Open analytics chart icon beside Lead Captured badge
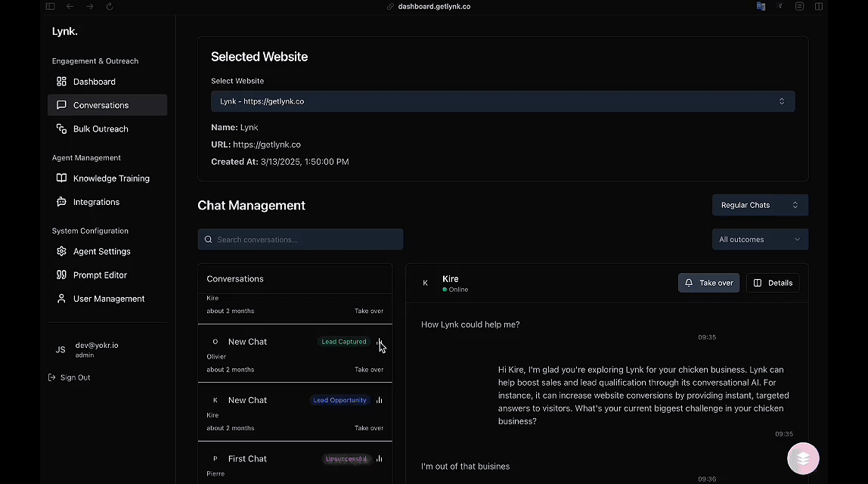Image resolution: width=868 pixels, height=484 pixels. click(379, 341)
